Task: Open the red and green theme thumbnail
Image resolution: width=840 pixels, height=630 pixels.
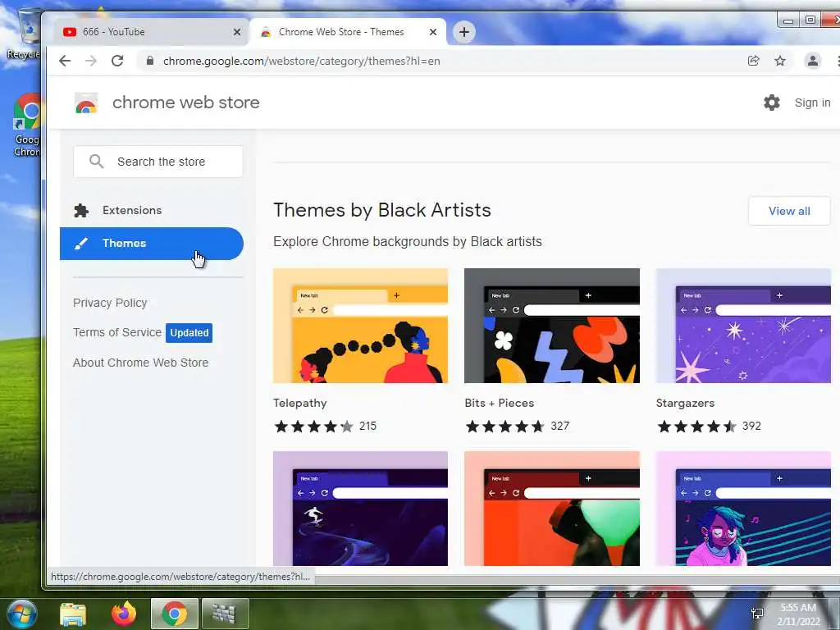Action: pyautogui.click(x=552, y=509)
